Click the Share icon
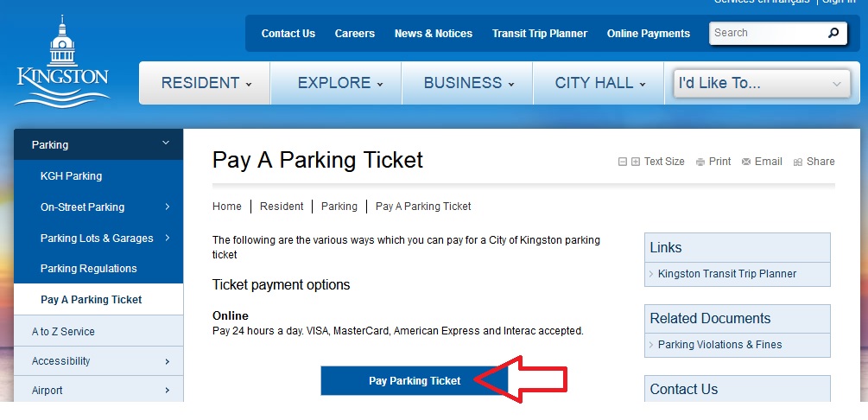The image size is (868, 420). point(798,162)
